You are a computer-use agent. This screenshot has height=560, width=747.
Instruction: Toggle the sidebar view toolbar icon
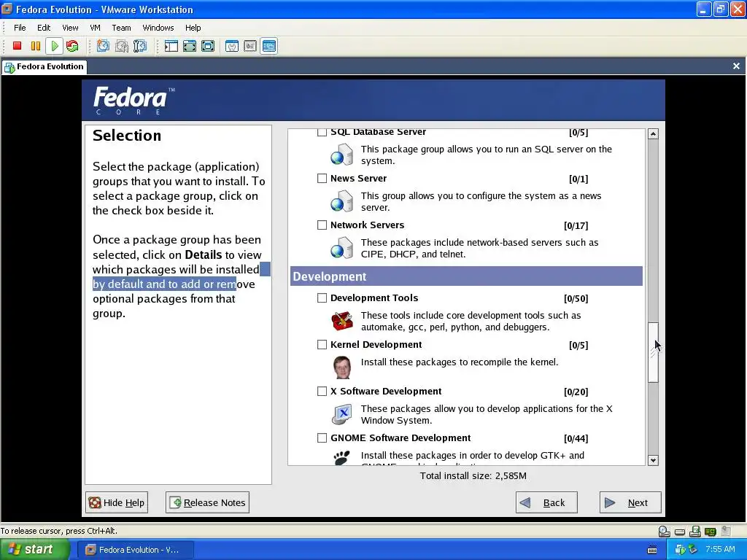point(171,46)
